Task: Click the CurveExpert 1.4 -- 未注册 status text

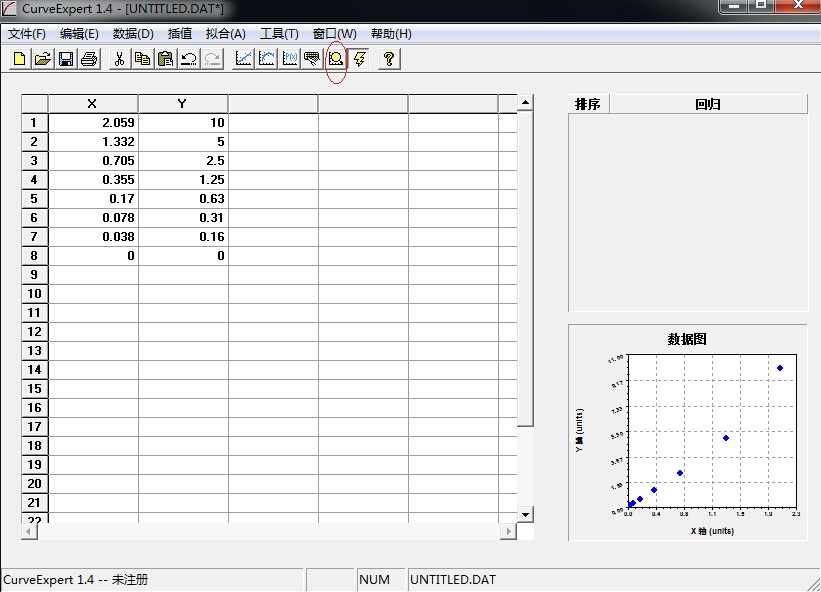Action: pos(76,580)
